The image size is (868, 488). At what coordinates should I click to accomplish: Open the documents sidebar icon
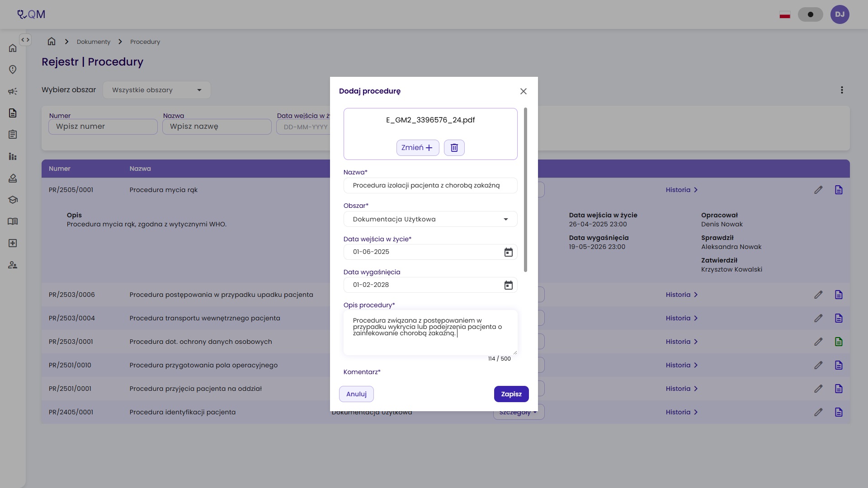click(x=13, y=113)
